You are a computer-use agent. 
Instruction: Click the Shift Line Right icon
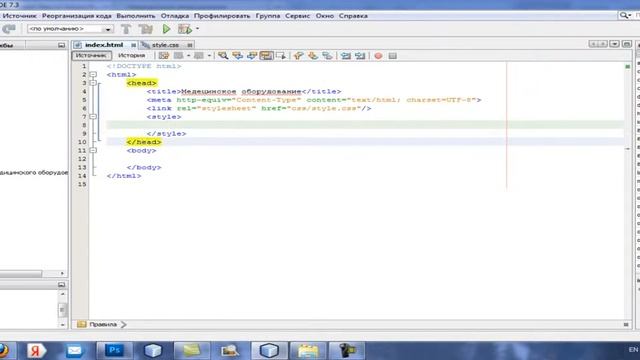pos(360,56)
